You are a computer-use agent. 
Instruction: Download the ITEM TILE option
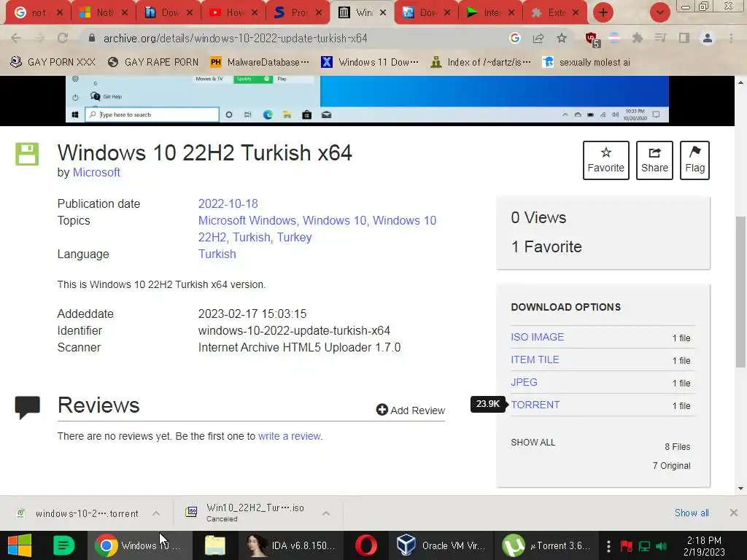pos(535,359)
